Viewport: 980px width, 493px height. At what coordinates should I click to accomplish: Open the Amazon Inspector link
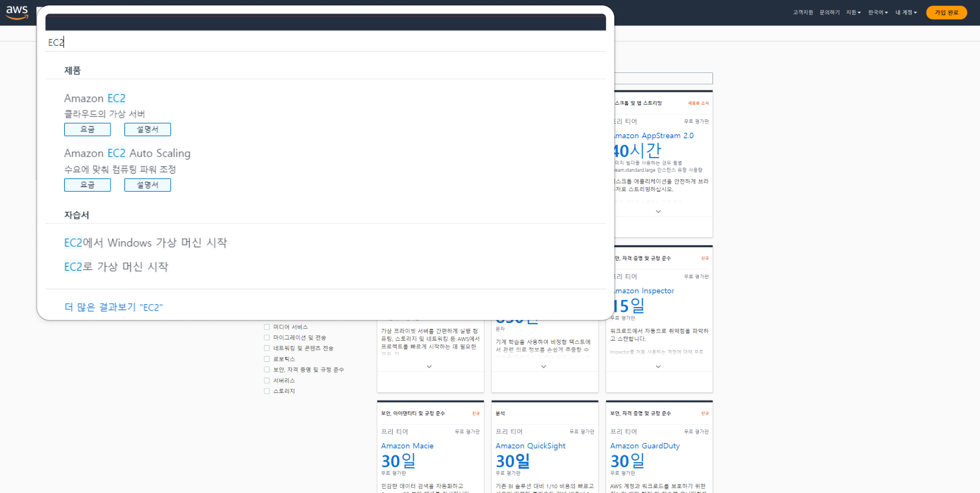[x=644, y=291]
